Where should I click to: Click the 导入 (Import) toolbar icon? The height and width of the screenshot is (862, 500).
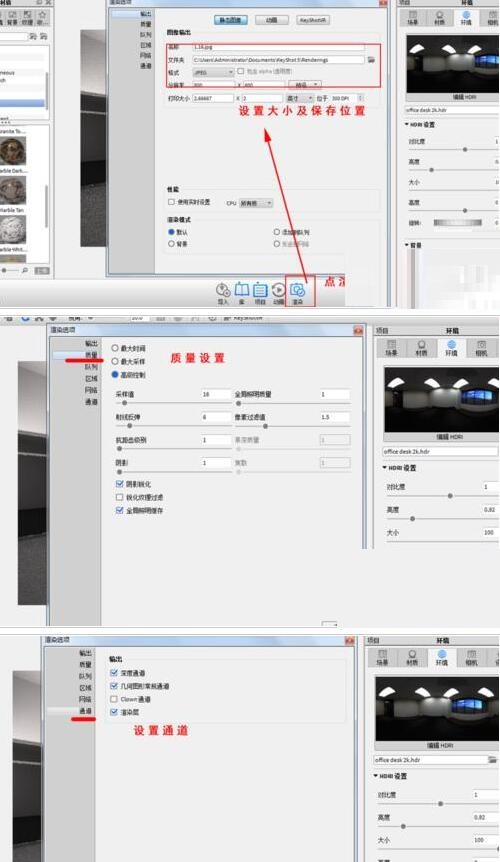coord(223,290)
